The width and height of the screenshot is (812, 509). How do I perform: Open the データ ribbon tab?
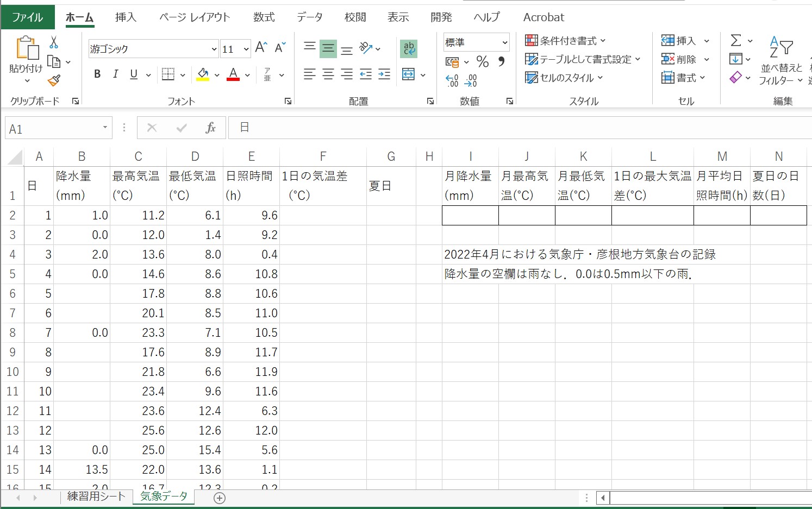[x=309, y=17]
